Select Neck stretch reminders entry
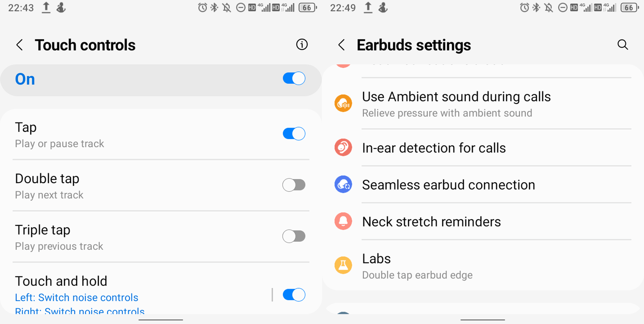The image size is (644, 324). tap(483, 221)
